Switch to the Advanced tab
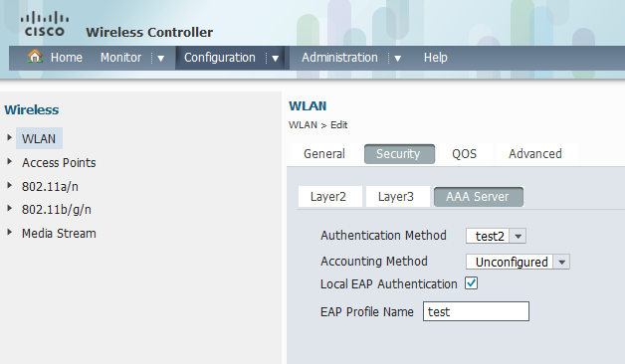625x364 pixels. click(534, 154)
